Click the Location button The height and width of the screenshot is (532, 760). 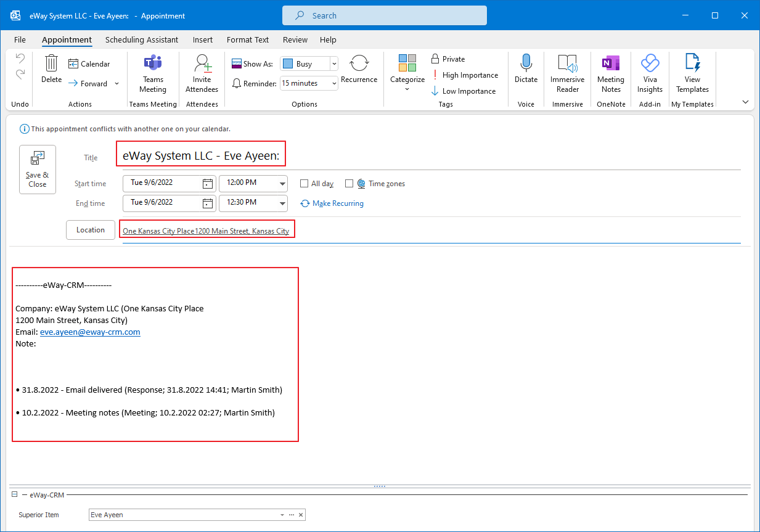click(x=91, y=230)
